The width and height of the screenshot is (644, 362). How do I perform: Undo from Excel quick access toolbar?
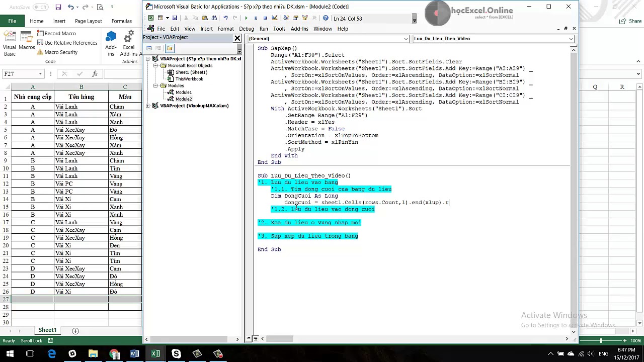point(71,7)
